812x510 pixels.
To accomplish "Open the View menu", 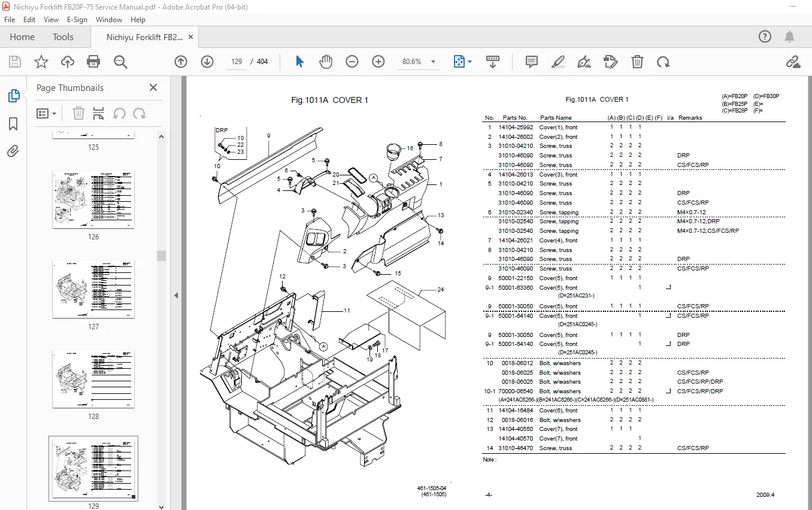I will pos(51,20).
